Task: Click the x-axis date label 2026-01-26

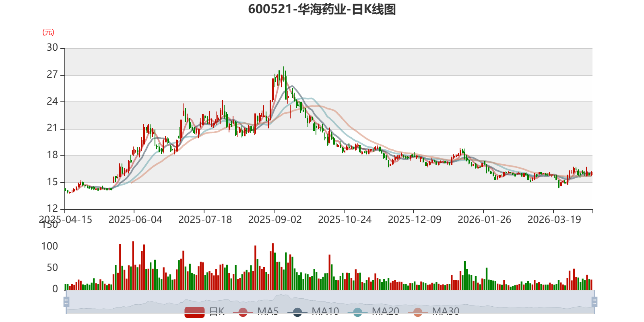Action: pos(484,220)
